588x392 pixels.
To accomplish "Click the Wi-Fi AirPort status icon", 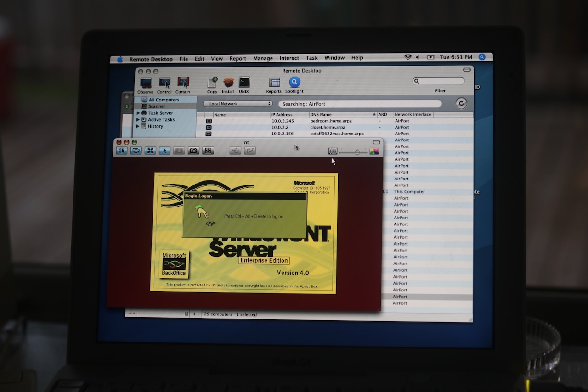I will [x=408, y=57].
